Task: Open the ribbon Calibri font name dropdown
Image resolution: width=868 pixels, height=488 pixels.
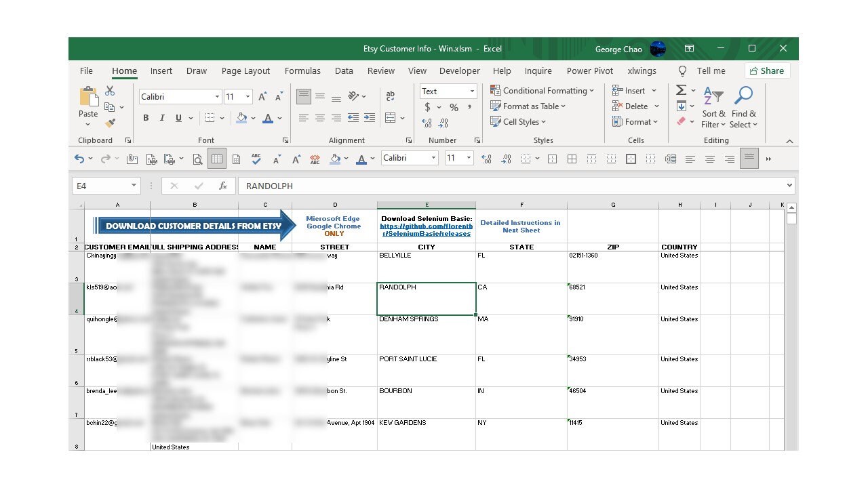Action: pos(217,97)
